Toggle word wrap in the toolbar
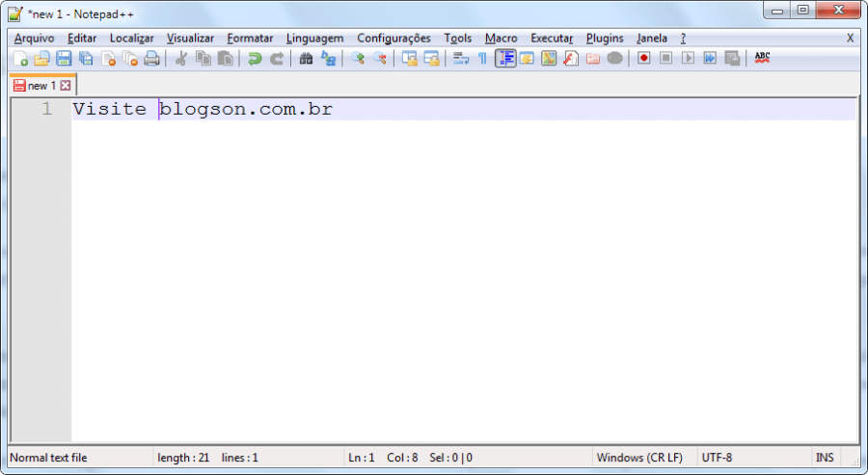Viewport: 868px width, 475px height. (461, 58)
